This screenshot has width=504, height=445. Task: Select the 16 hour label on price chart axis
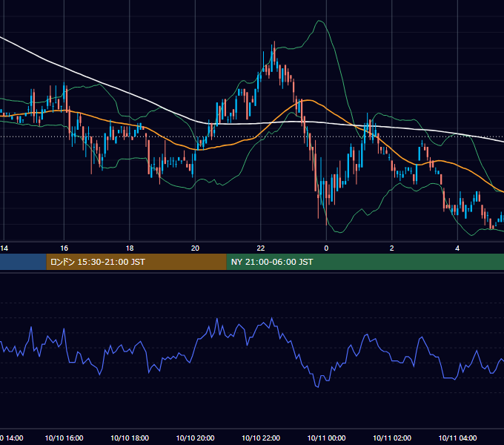(64, 248)
